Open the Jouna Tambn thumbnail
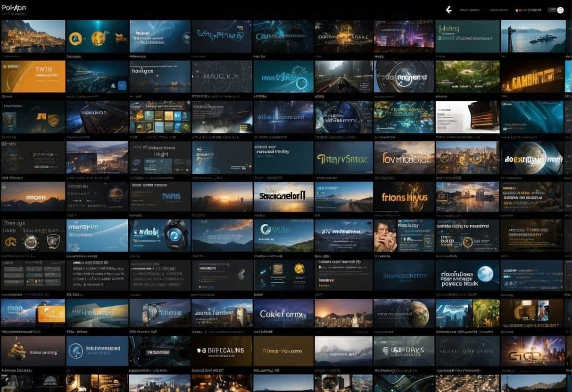Viewport: 572px width, 392px height. click(x=222, y=313)
